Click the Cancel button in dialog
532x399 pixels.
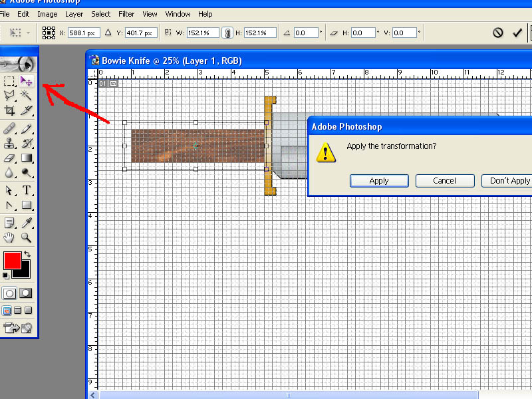tap(444, 181)
